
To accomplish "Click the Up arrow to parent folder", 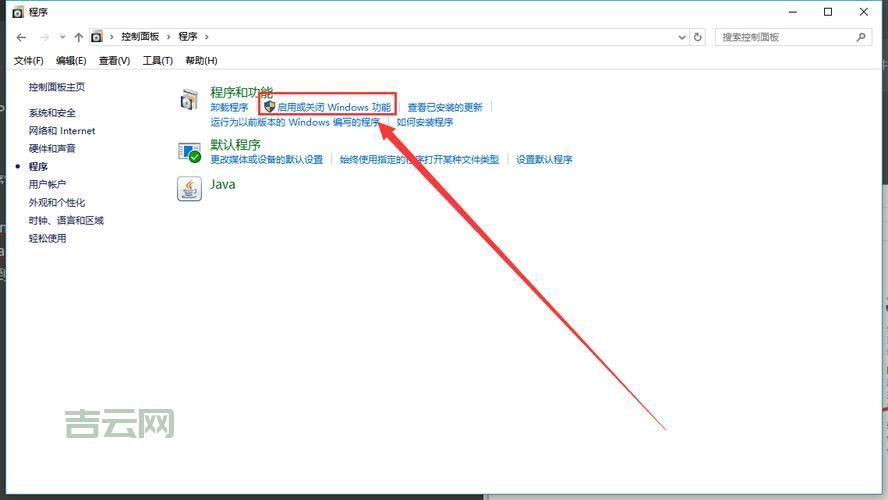I will tap(79, 37).
